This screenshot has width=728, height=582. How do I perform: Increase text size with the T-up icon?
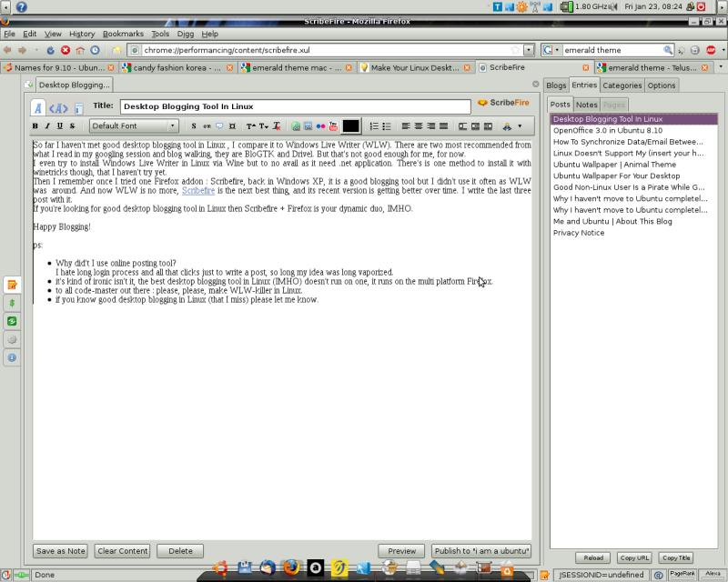click(x=251, y=126)
